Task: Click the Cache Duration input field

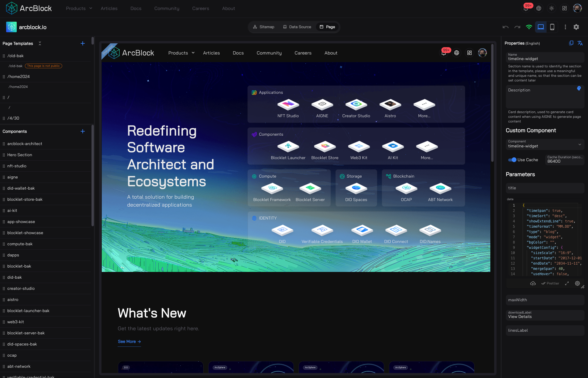Action: (x=564, y=161)
